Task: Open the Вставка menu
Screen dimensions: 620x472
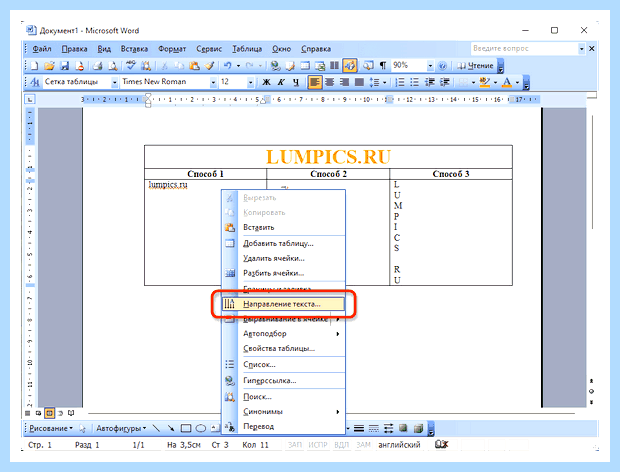Action: (x=134, y=49)
